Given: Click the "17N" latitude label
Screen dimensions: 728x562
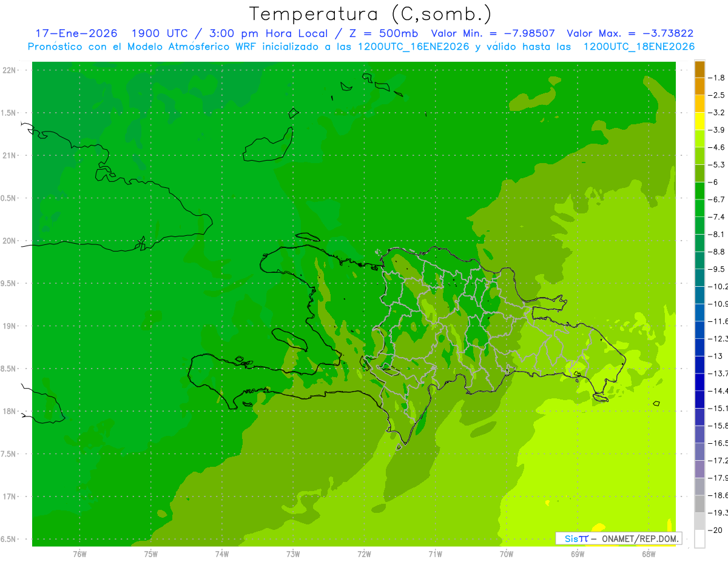Looking at the screenshot, I should [x=9, y=497].
